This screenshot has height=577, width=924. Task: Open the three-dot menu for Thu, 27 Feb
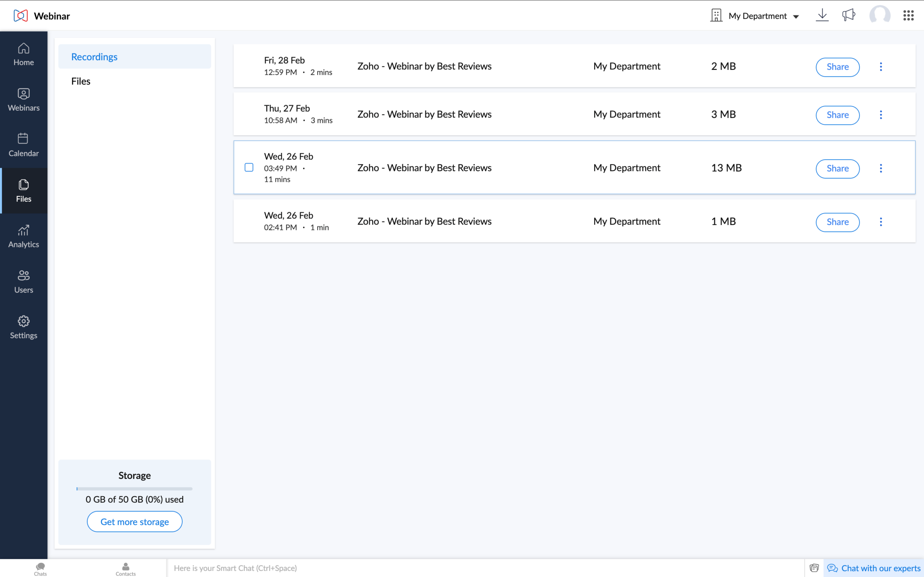pos(881,114)
